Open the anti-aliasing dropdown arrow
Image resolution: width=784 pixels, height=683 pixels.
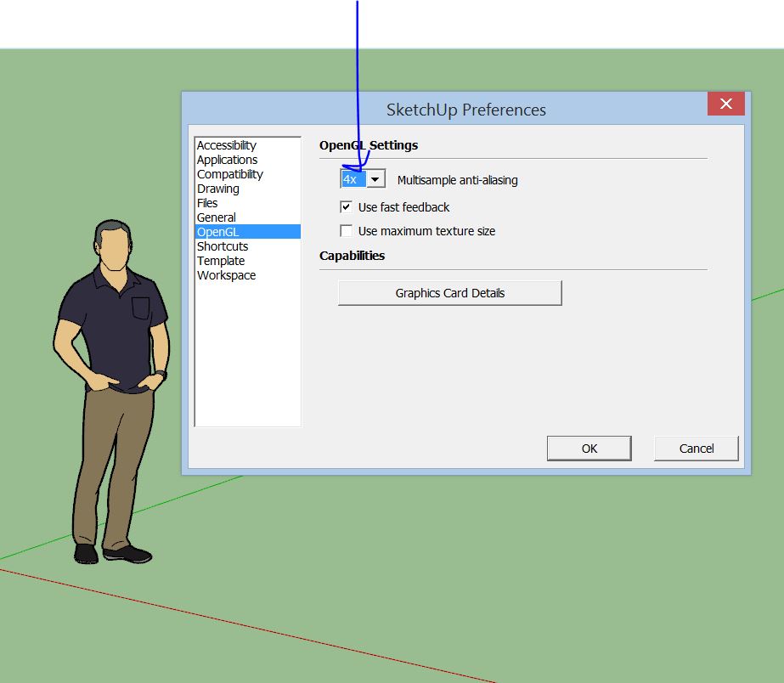pyautogui.click(x=375, y=179)
